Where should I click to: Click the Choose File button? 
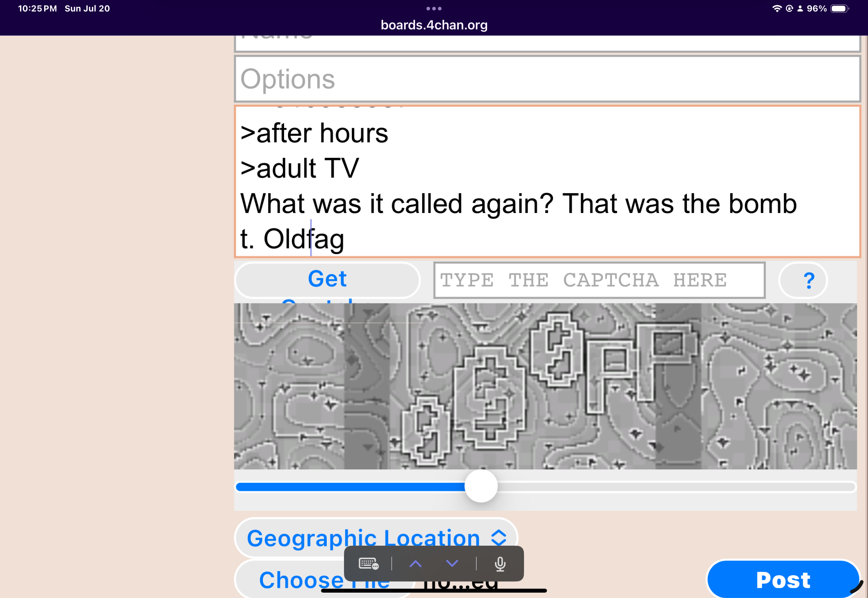[x=325, y=579]
